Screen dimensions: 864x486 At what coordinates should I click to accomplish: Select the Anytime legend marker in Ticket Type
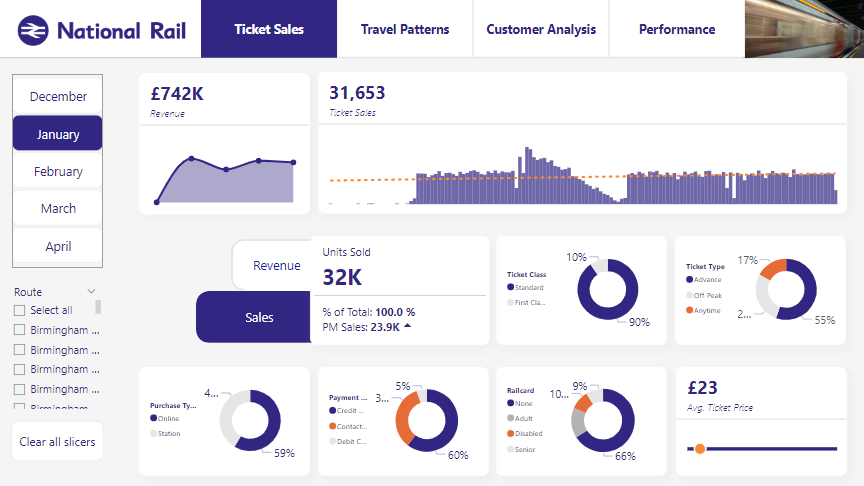pos(689,310)
